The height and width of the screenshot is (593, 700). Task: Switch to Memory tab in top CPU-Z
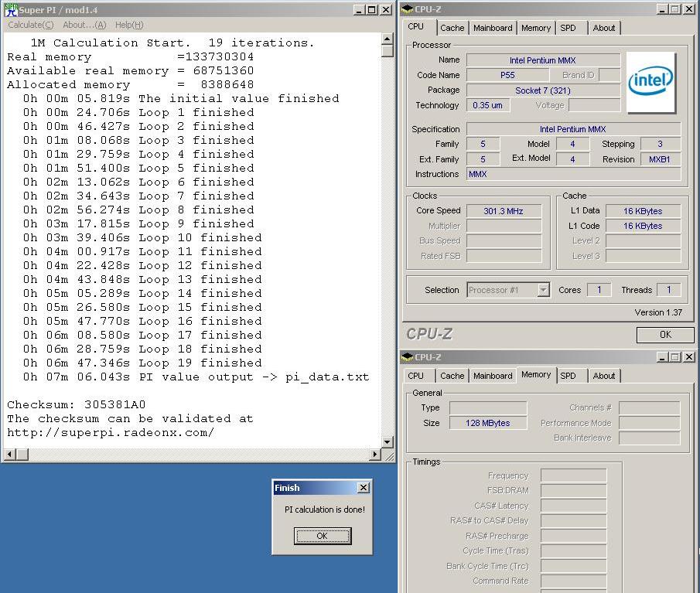coord(536,28)
